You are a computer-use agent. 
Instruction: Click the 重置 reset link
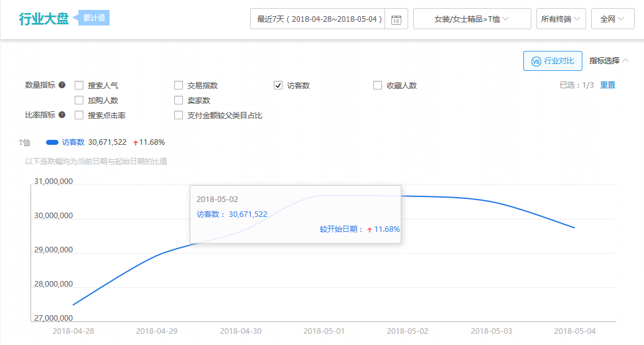607,85
